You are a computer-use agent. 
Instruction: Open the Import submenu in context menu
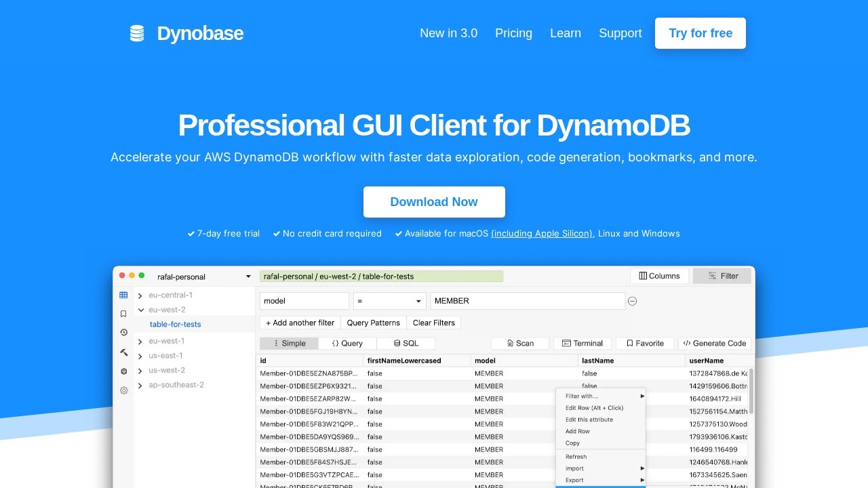[x=601, y=468]
